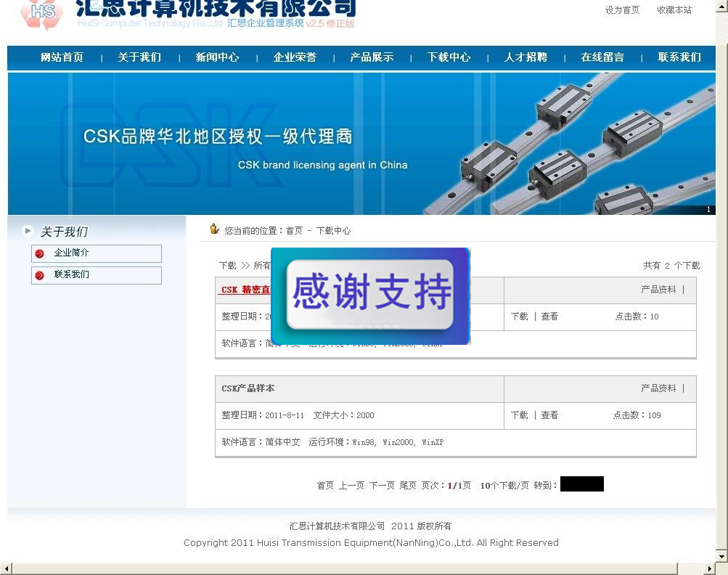This screenshot has height=575, width=728.
Task: Open the CSK产品样本 download title
Action: 248,388
